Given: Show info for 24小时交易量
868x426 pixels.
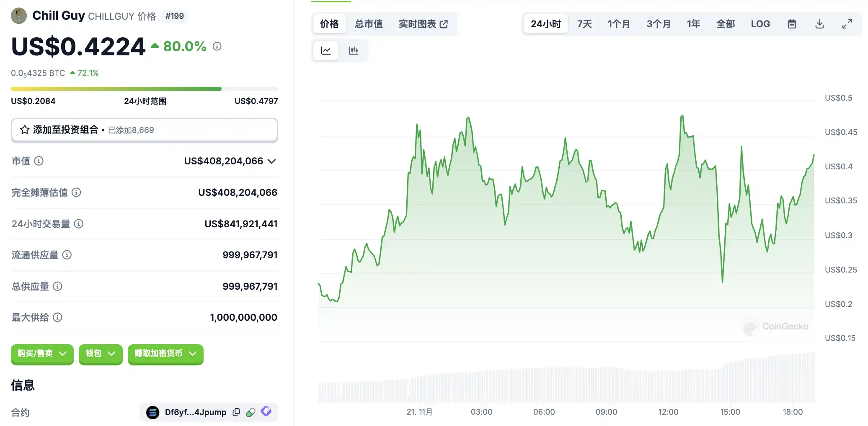Looking at the screenshot, I should point(79,224).
